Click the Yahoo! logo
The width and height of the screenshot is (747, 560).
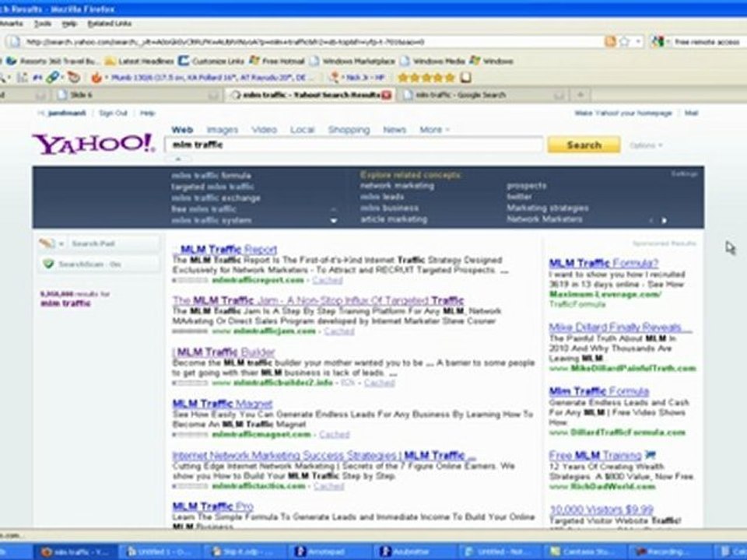pyautogui.click(x=93, y=143)
